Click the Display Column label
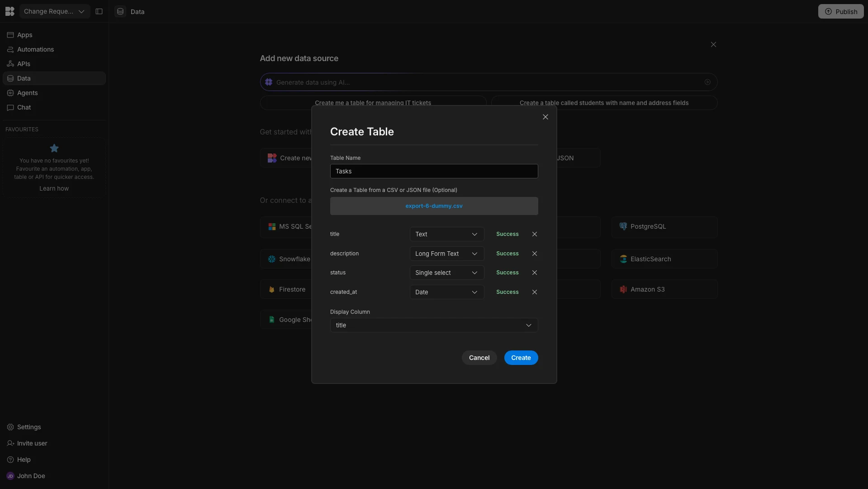Image resolution: width=868 pixels, height=489 pixels. point(350,312)
